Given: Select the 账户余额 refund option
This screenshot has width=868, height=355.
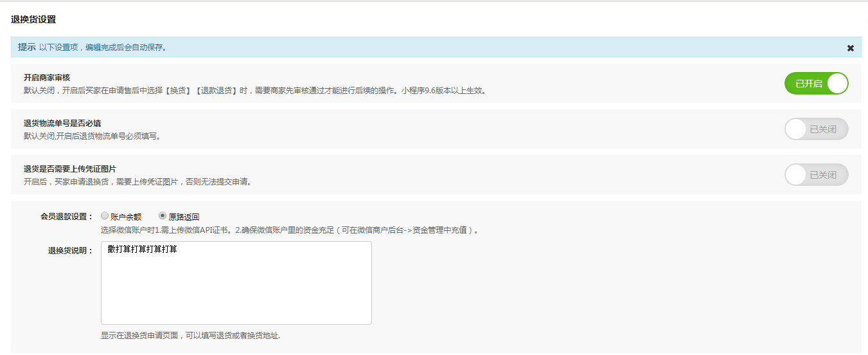Looking at the screenshot, I should click(x=105, y=216).
